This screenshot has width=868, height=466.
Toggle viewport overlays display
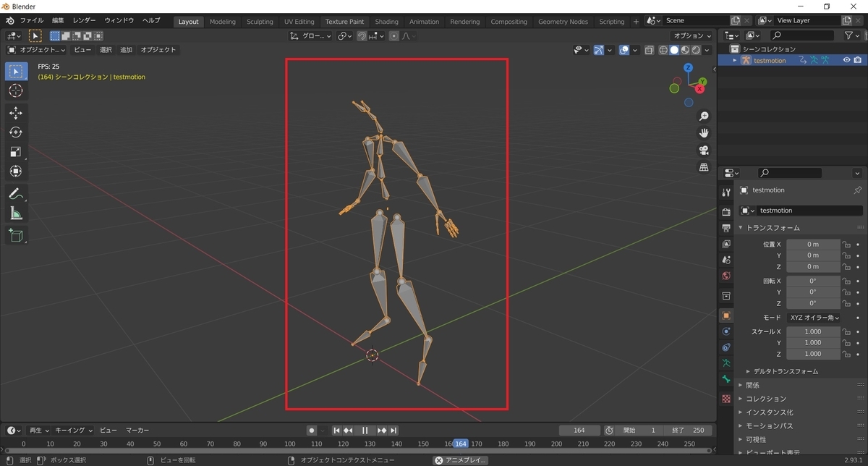[x=624, y=50]
